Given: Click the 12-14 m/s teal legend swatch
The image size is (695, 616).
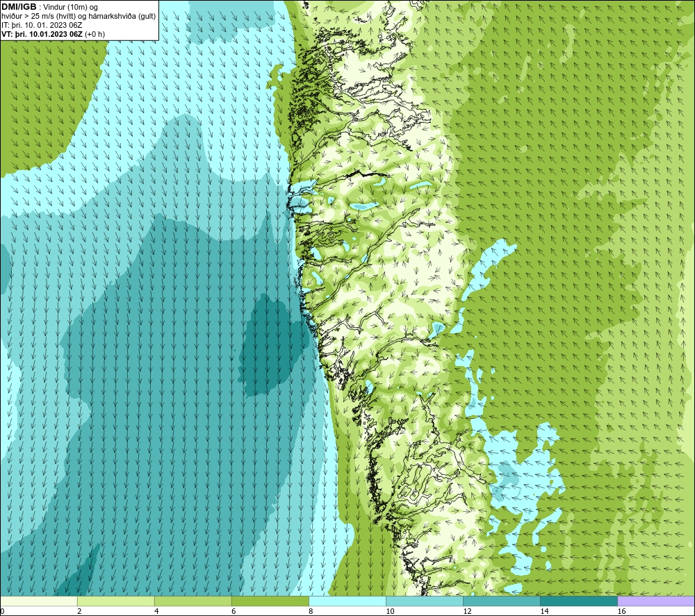Looking at the screenshot, I should [502, 601].
